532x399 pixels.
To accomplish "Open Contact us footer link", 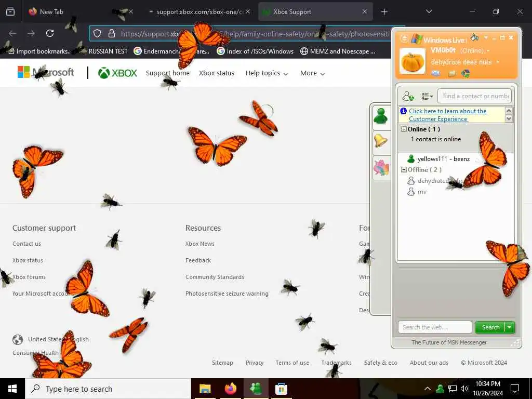I will tap(26, 244).
